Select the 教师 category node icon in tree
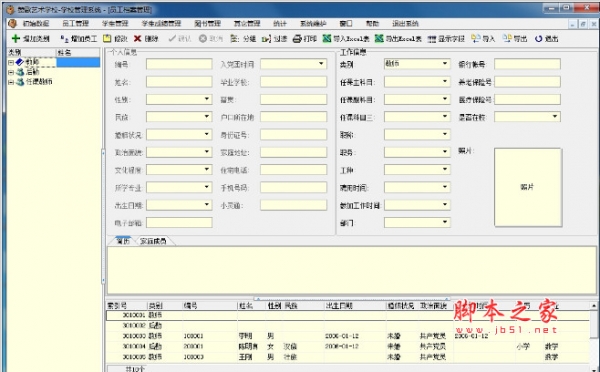This screenshot has height=372, width=600. coord(20,62)
